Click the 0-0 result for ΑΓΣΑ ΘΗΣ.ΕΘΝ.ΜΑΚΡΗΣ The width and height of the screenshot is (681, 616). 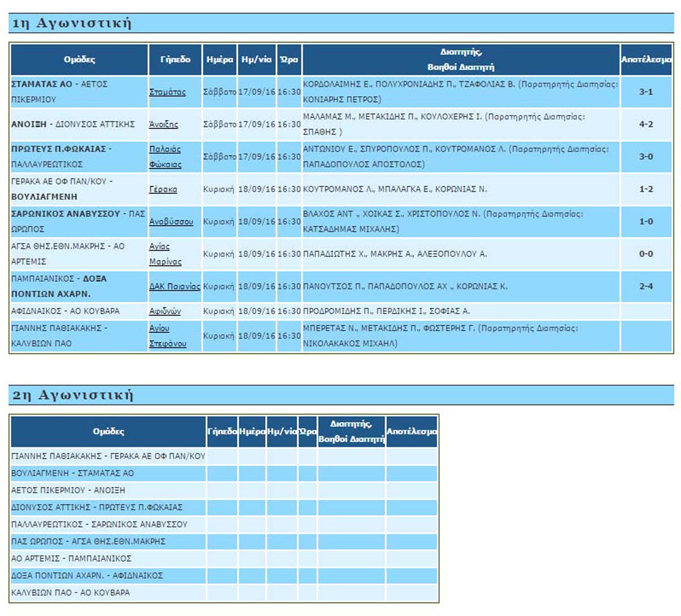646,254
